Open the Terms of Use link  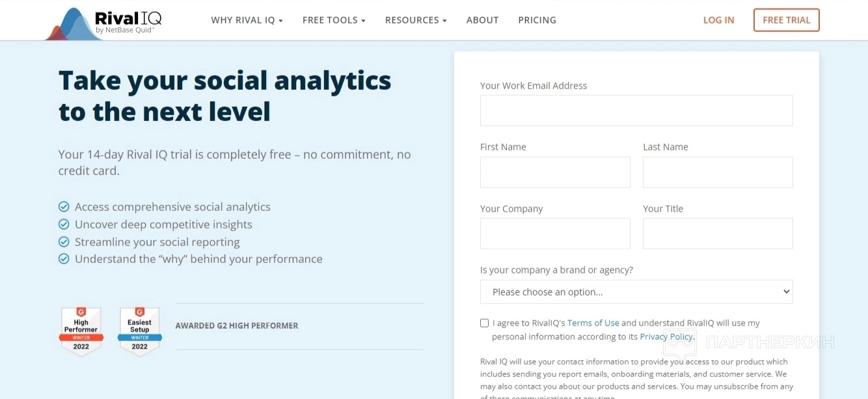pyautogui.click(x=593, y=323)
